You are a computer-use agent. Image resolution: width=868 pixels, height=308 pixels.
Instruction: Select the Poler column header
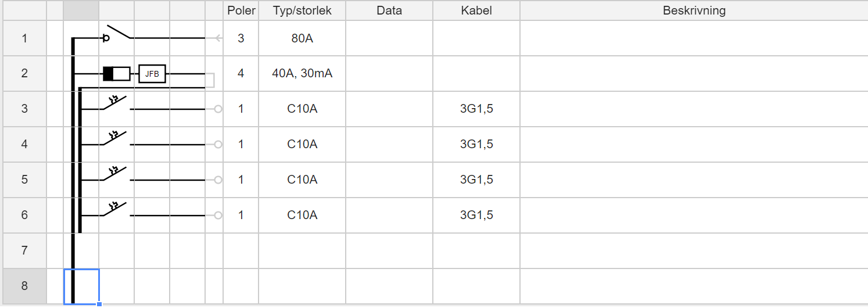(x=241, y=10)
